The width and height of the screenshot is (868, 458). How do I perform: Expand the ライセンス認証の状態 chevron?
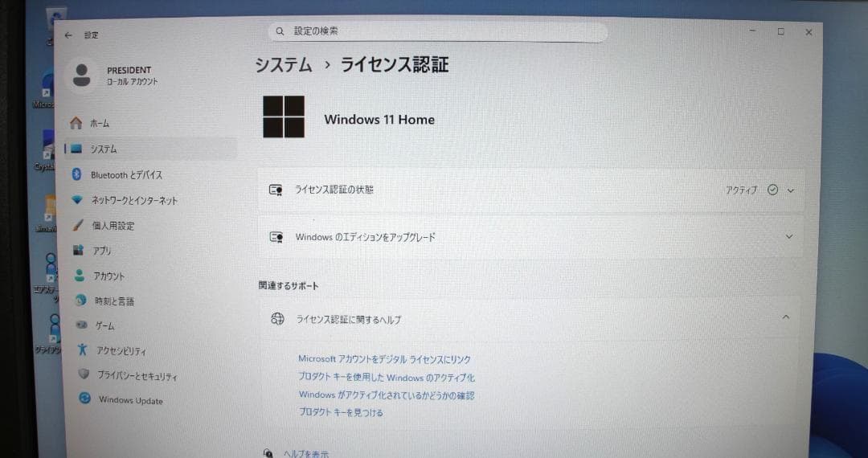[x=791, y=190]
